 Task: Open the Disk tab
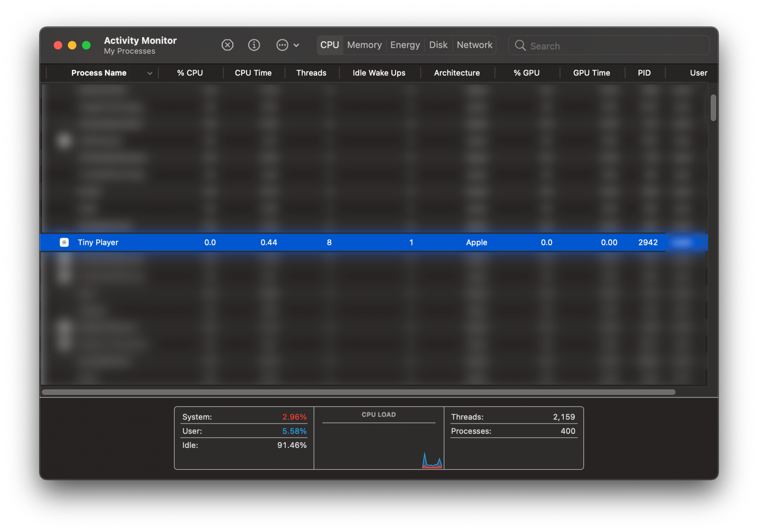pos(438,45)
